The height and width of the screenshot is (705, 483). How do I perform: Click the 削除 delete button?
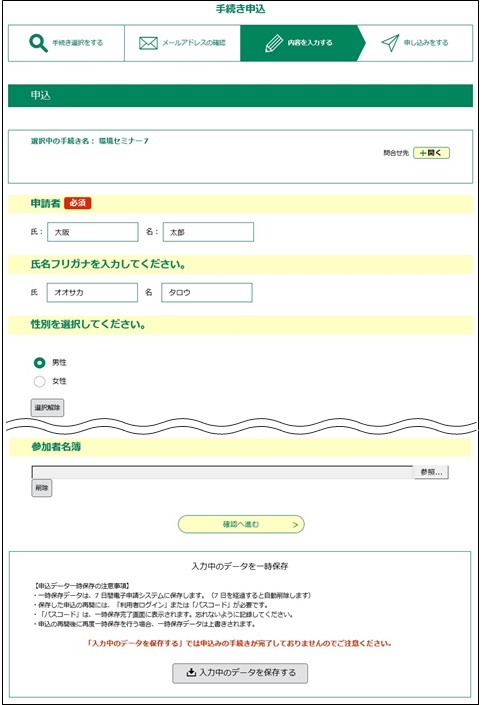42,488
